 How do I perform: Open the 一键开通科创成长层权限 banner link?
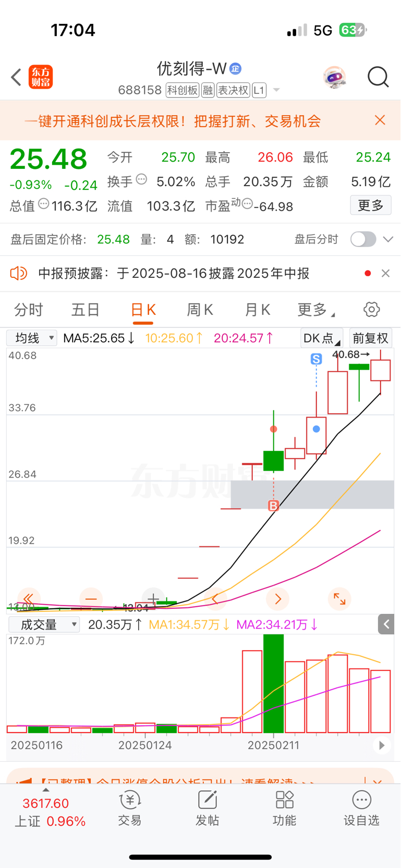(173, 121)
